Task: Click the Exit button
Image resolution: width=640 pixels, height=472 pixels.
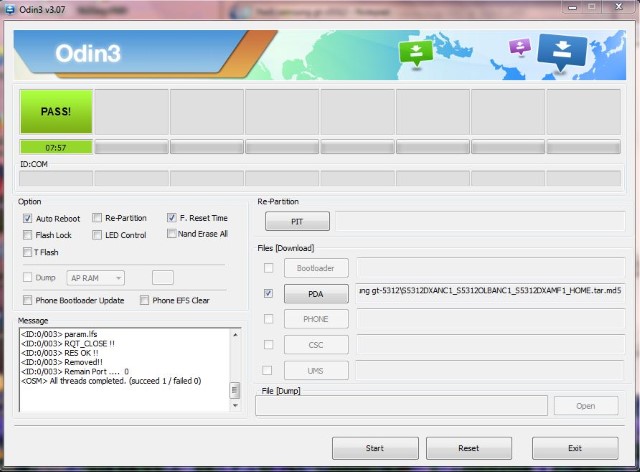Action: 574,448
